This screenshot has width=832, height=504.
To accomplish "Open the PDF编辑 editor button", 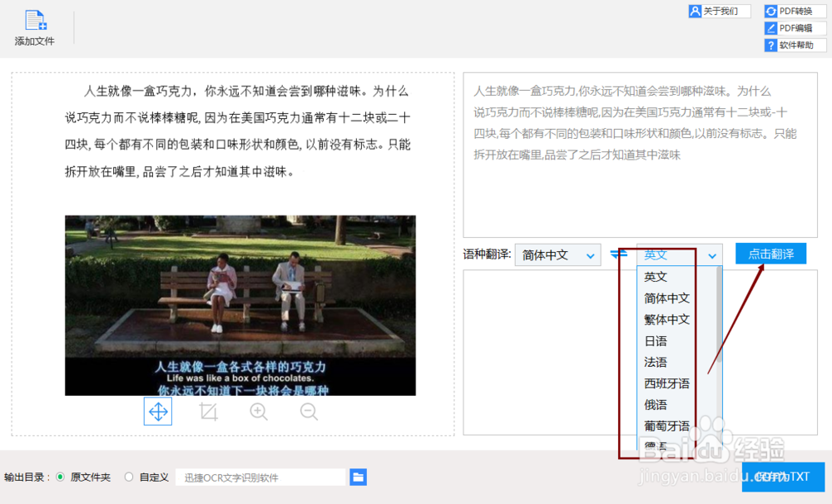I will 795,28.
